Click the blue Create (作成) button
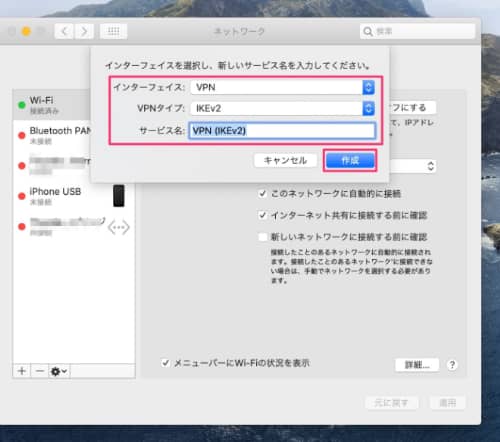The height and width of the screenshot is (442, 500). 350,160
